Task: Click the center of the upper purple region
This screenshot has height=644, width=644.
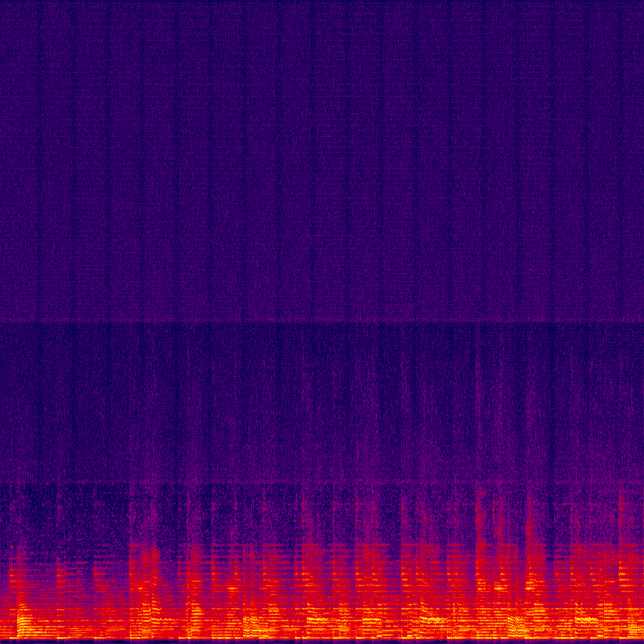Action: 322,161
